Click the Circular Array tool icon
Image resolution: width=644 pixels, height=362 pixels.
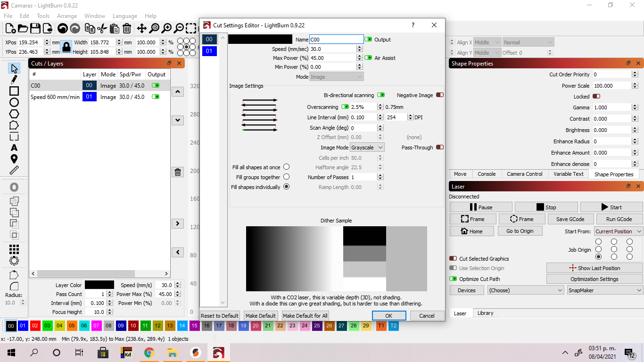click(x=14, y=260)
